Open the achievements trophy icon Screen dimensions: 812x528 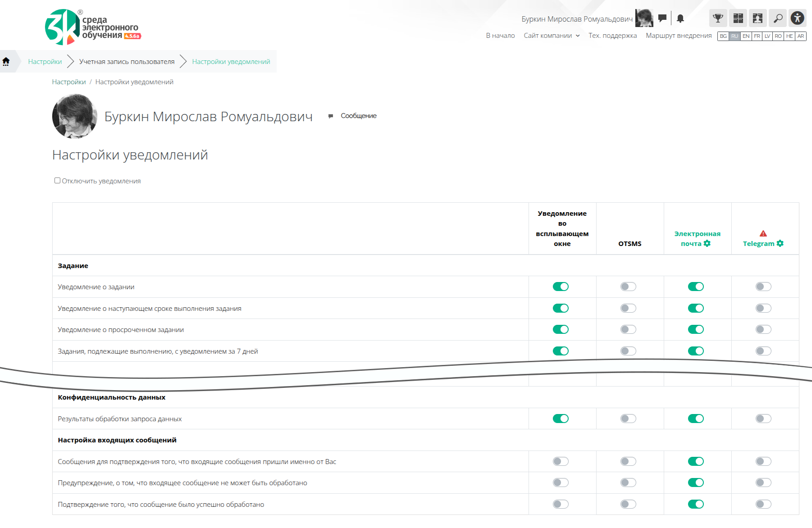[x=718, y=18]
